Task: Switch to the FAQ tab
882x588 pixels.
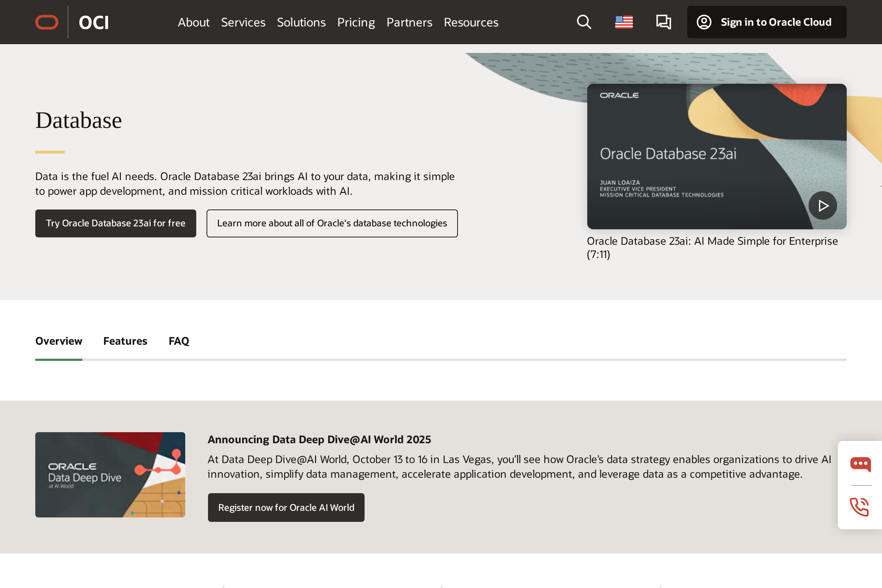Action: pos(179,341)
